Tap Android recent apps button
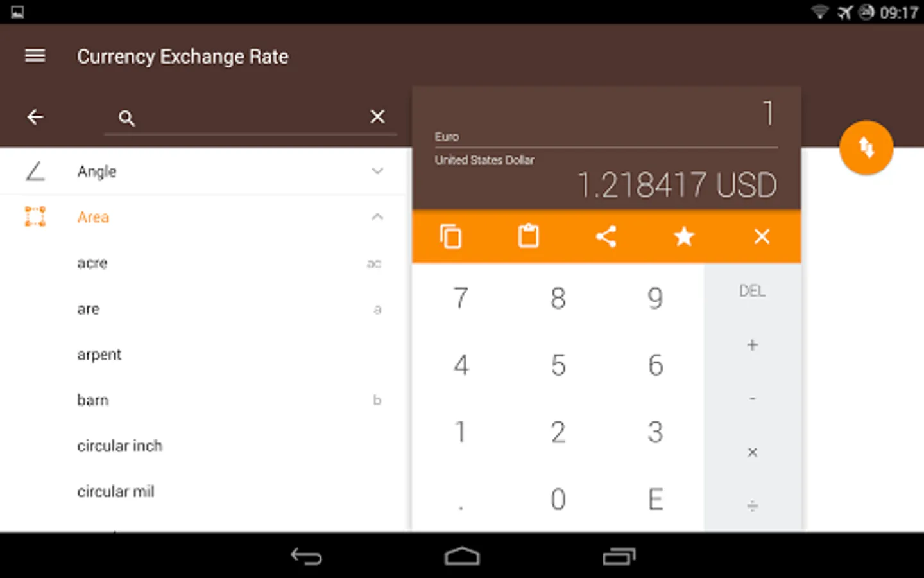 [619, 556]
